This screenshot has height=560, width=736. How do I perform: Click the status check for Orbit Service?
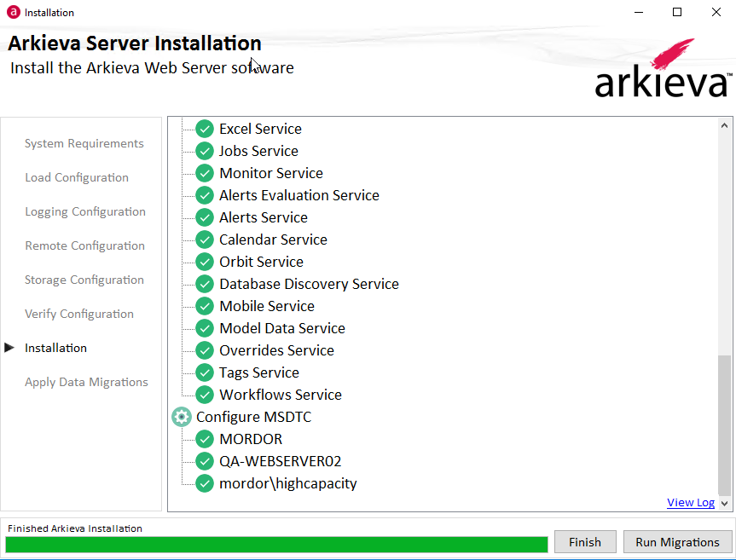tap(205, 262)
